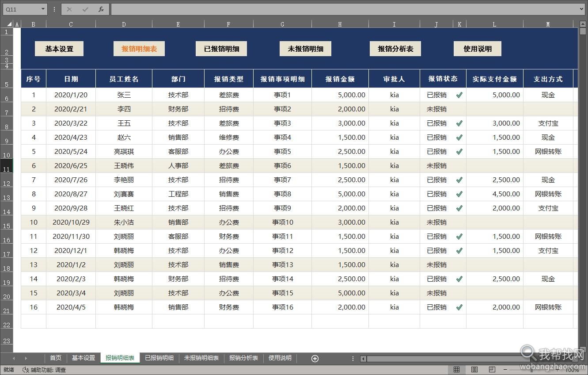The width and height of the screenshot is (588, 375).
Task: Click the green checkmark in 赵六's row
Action: click(x=459, y=137)
